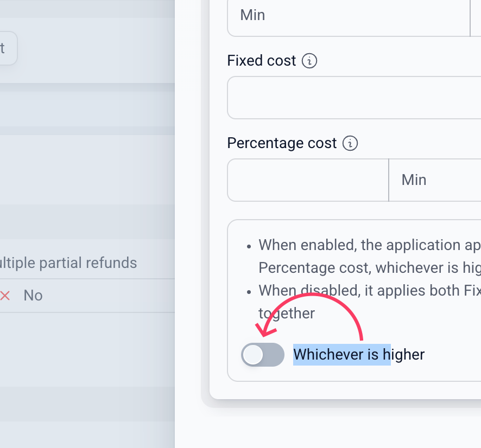The width and height of the screenshot is (481, 448).
Task: Click the red curved arrow annotation
Action: pyautogui.click(x=309, y=316)
